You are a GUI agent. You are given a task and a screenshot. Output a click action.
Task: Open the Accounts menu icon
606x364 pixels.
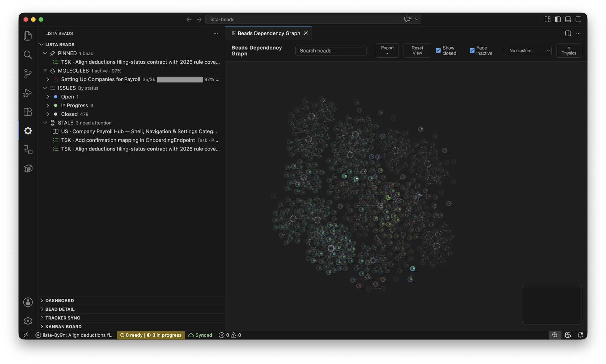28,302
